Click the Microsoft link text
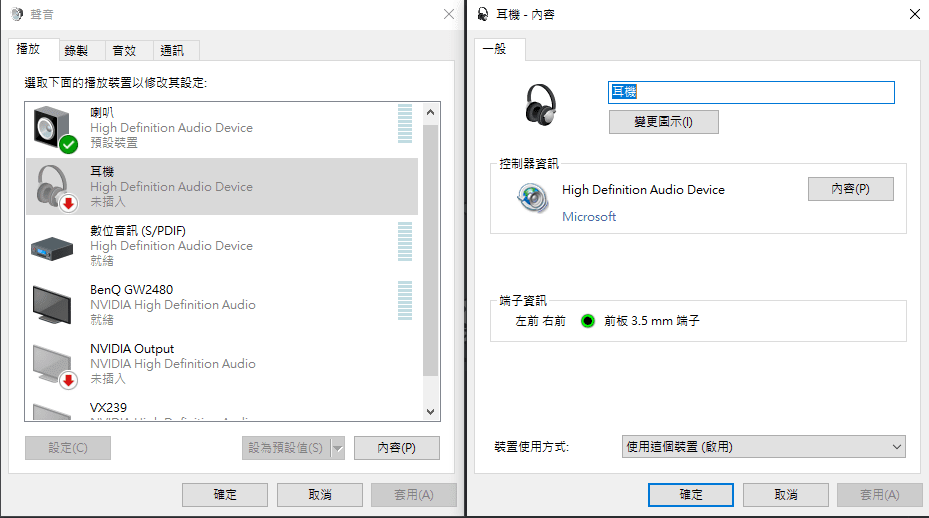929x518 pixels. (589, 217)
